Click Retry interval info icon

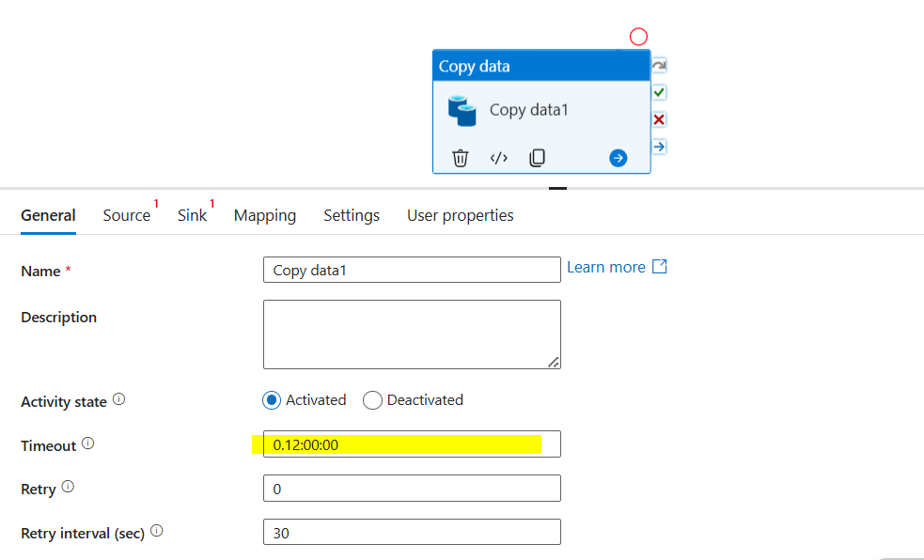pos(157,531)
